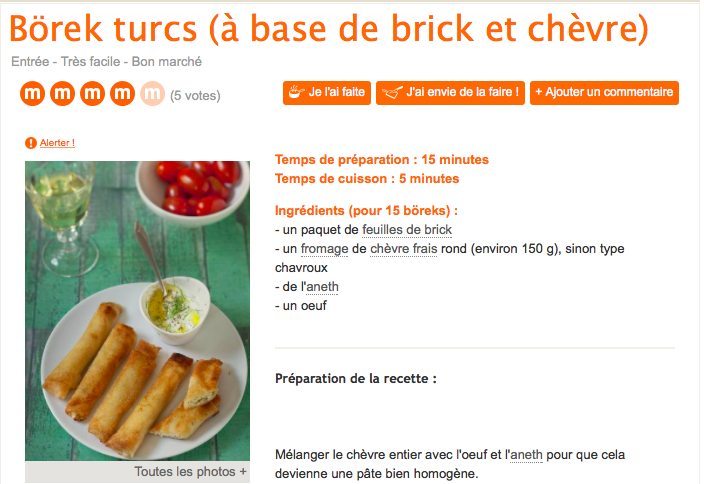The width and height of the screenshot is (704, 484).
Task: Open the Alerter ! link
Action: [57, 143]
